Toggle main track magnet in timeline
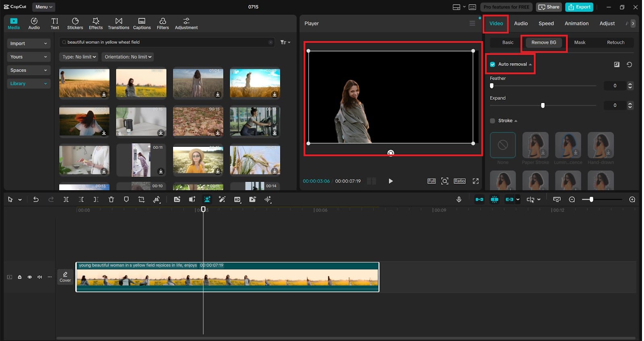 point(479,199)
